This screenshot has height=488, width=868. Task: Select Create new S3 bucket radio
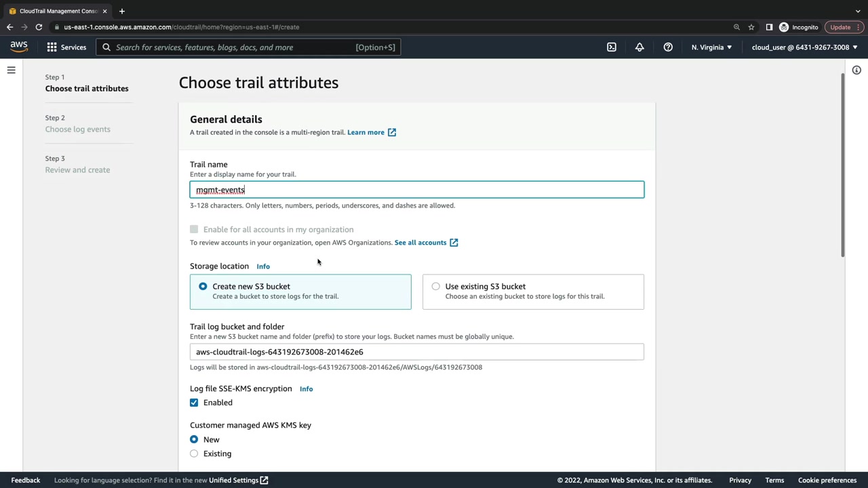click(x=203, y=287)
